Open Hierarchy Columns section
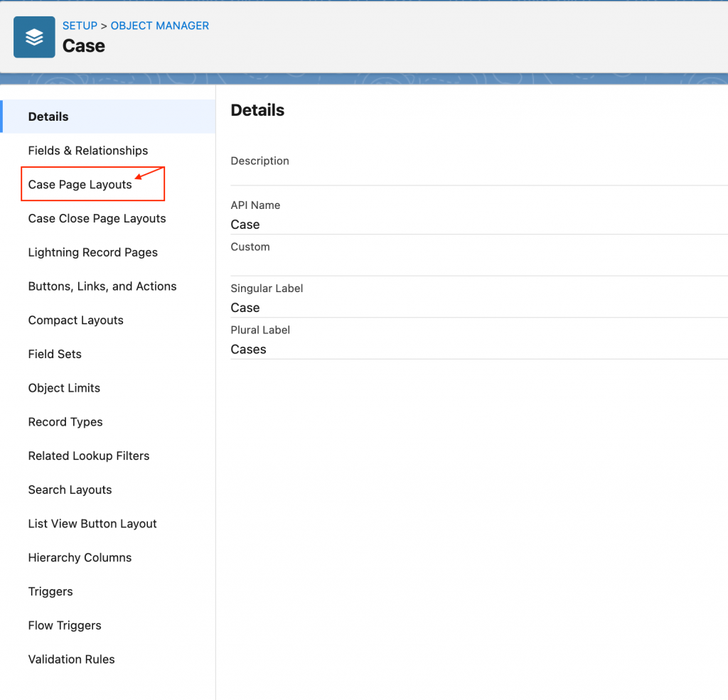Image resolution: width=728 pixels, height=700 pixels. [x=80, y=558]
